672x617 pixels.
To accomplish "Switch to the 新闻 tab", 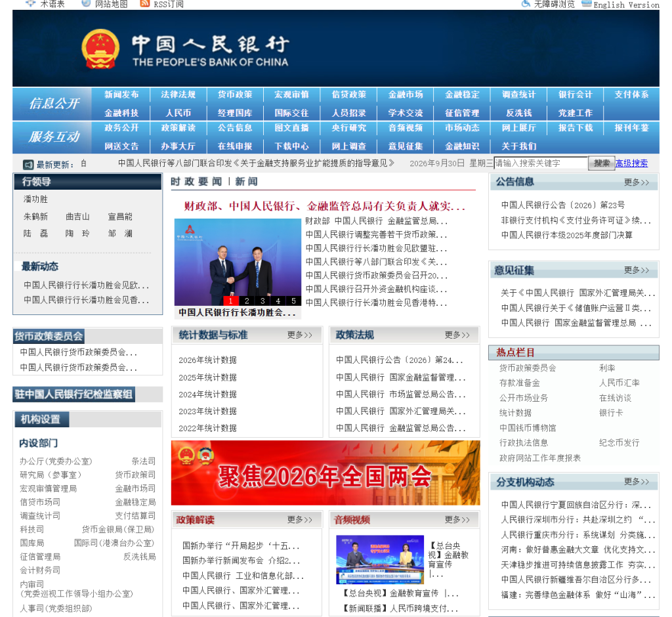I will 247,182.
